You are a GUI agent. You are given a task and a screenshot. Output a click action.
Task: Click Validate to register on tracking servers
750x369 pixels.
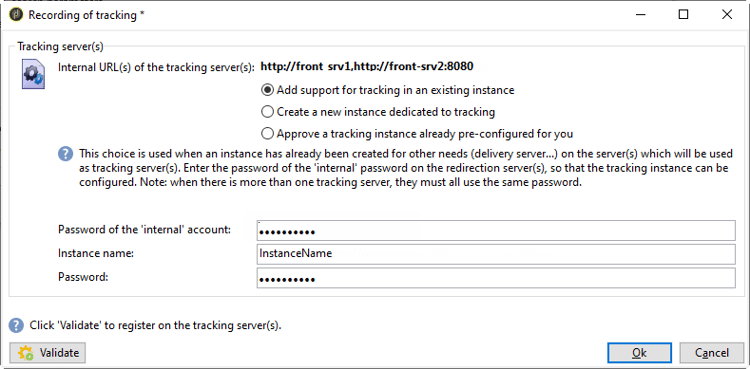(47, 353)
